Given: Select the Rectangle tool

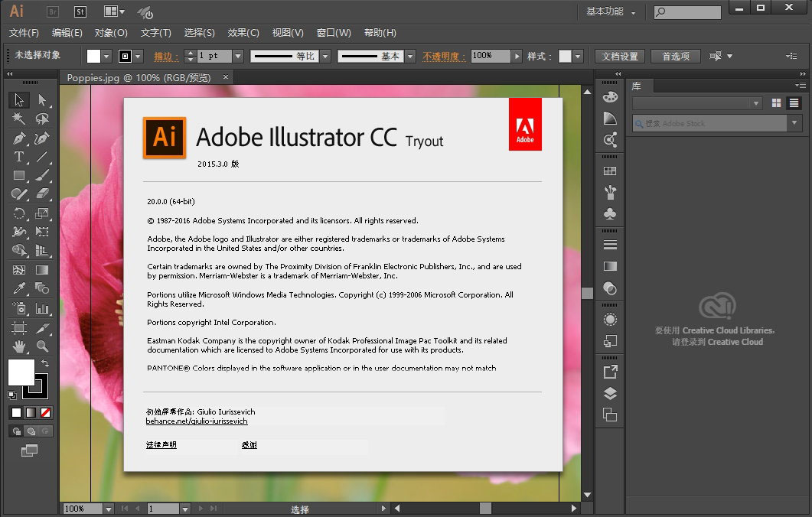Looking at the screenshot, I should (18, 175).
